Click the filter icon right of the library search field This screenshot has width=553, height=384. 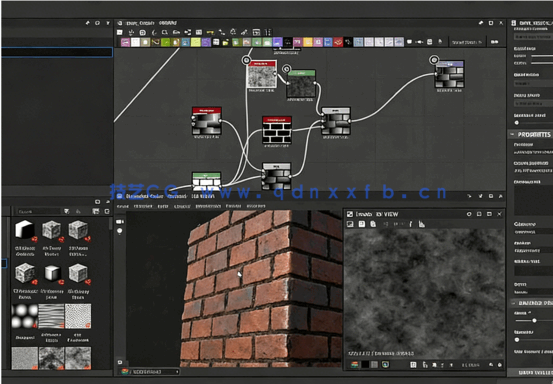pos(67,211)
